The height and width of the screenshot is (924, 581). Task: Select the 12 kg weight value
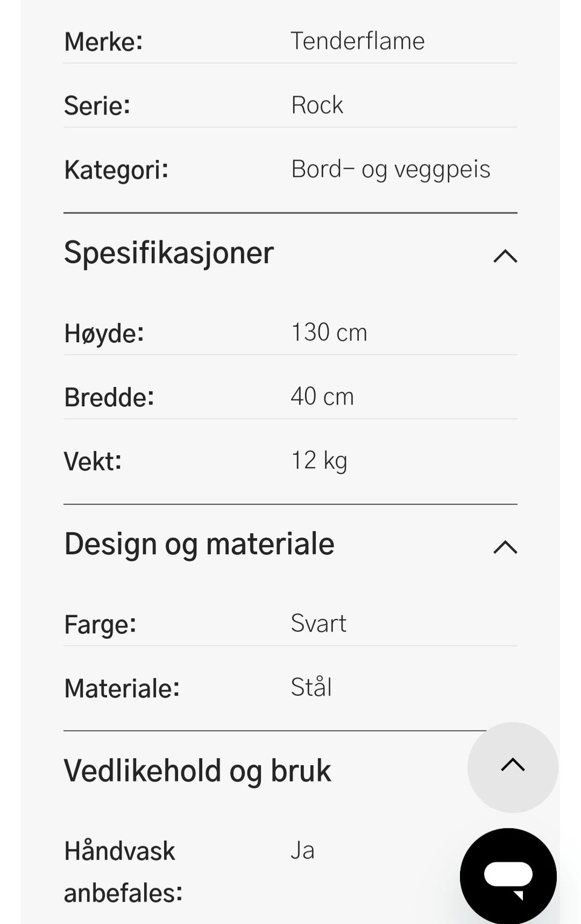(x=319, y=461)
